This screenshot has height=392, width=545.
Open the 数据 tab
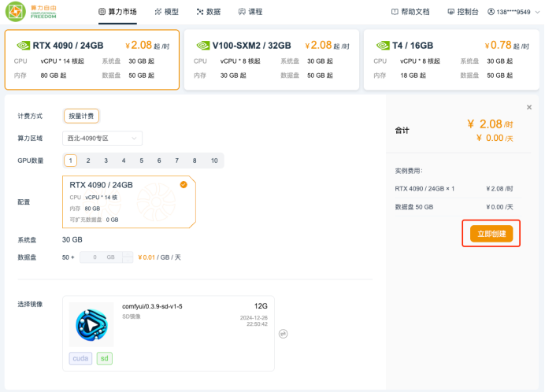pos(209,12)
